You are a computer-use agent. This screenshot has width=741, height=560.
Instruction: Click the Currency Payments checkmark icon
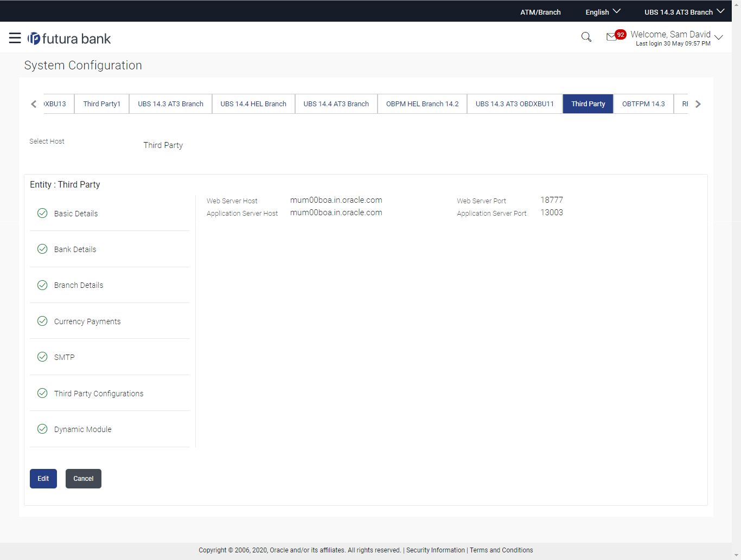42,321
